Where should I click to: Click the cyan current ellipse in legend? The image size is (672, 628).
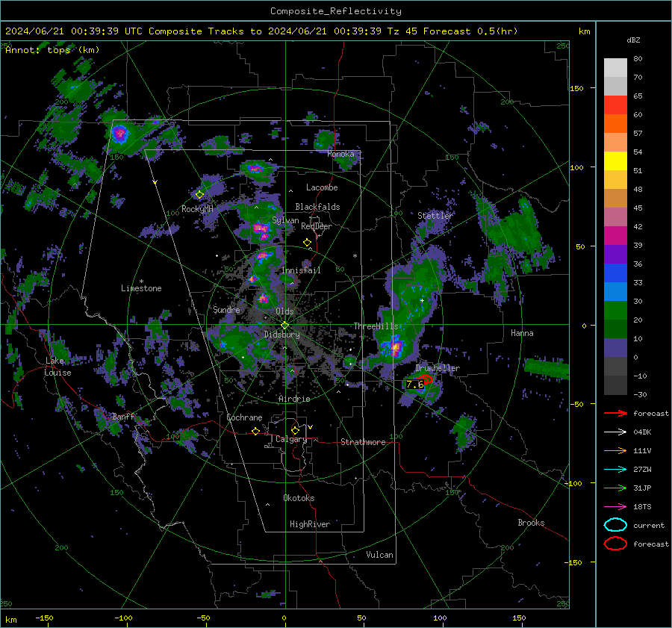[x=615, y=525]
